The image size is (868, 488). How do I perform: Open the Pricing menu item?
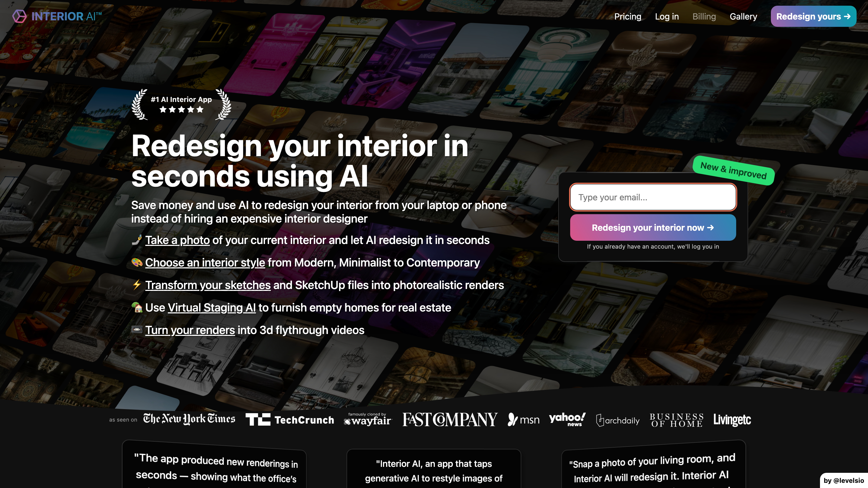628,16
